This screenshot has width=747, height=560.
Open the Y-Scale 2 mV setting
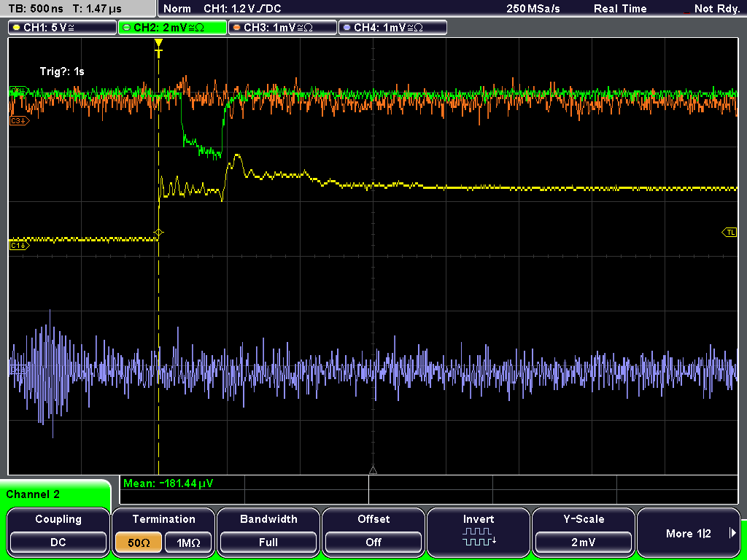(x=583, y=542)
